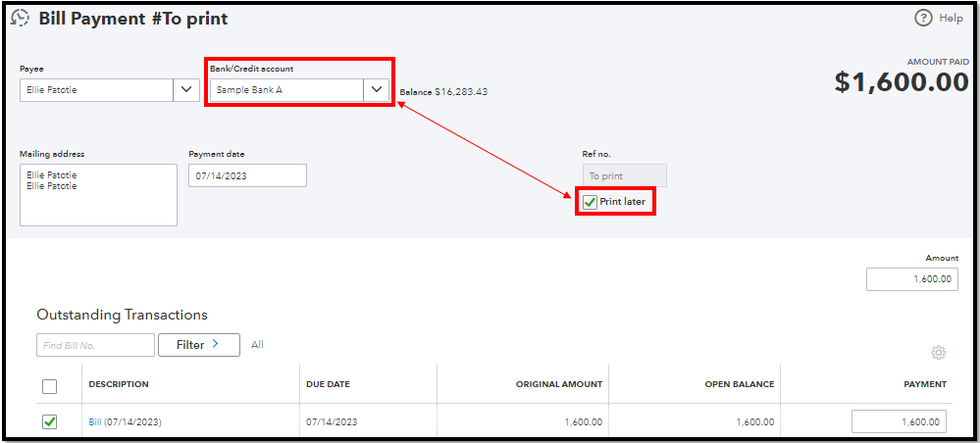Open table settings gear icon

[x=938, y=353]
